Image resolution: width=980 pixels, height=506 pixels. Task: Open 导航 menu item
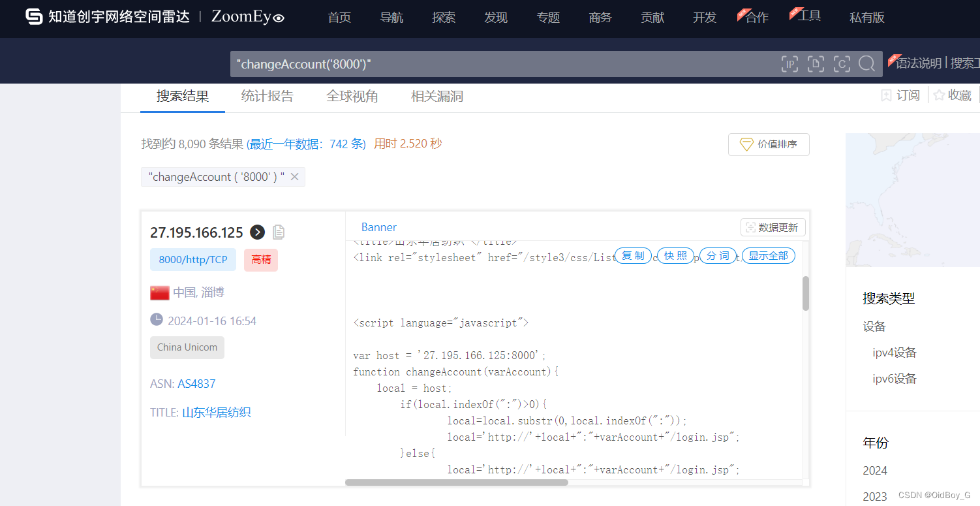(x=391, y=18)
